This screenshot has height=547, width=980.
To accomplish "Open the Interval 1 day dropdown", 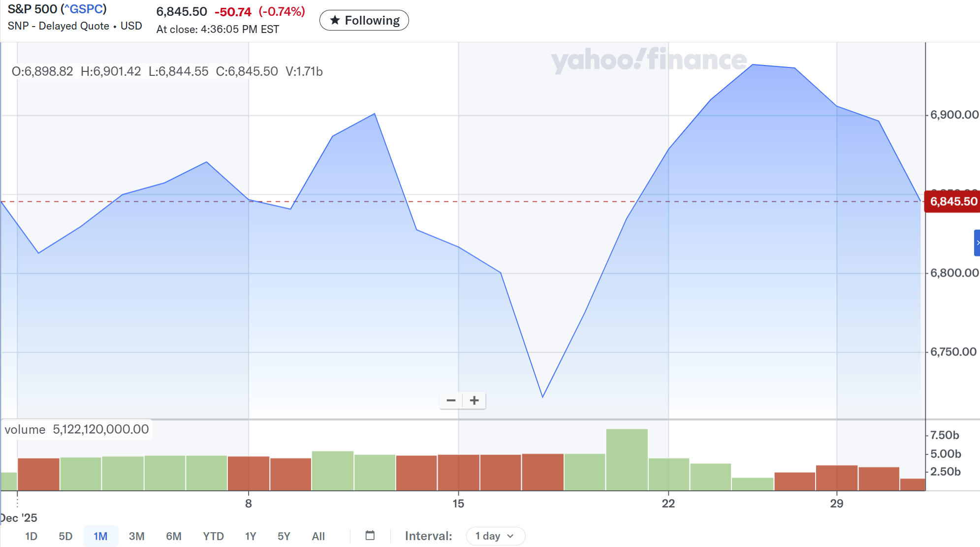I will tap(495, 536).
